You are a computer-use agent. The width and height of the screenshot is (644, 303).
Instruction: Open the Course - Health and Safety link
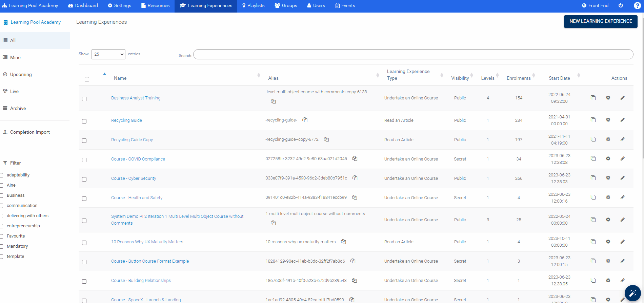(137, 198)
